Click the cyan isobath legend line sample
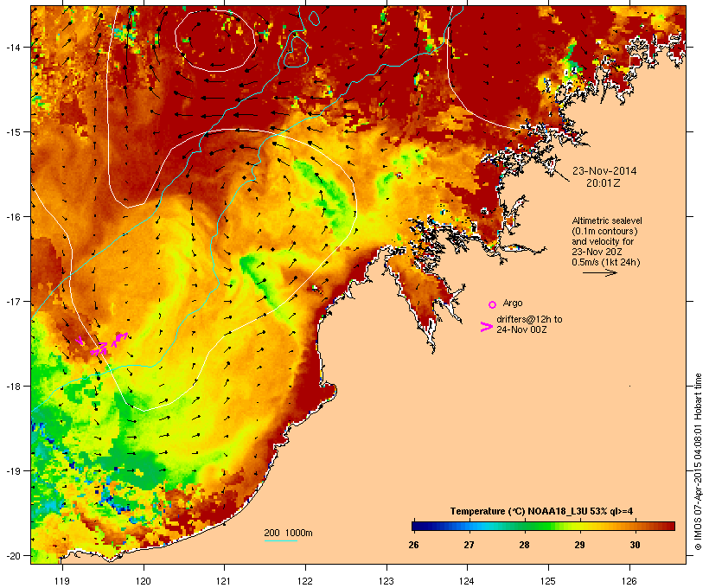 click(280, 540)
